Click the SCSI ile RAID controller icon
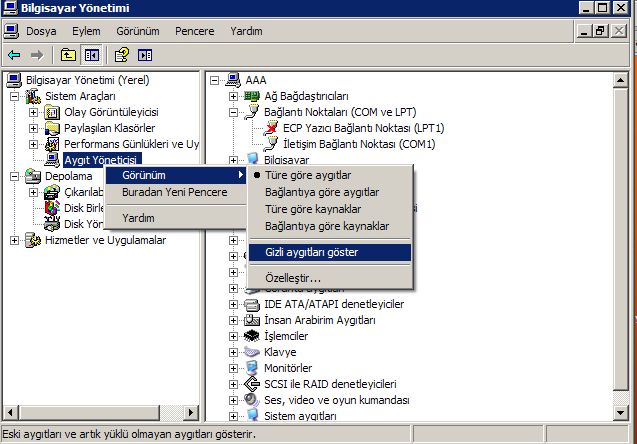 pyautogui.click(x=252, y=384)
